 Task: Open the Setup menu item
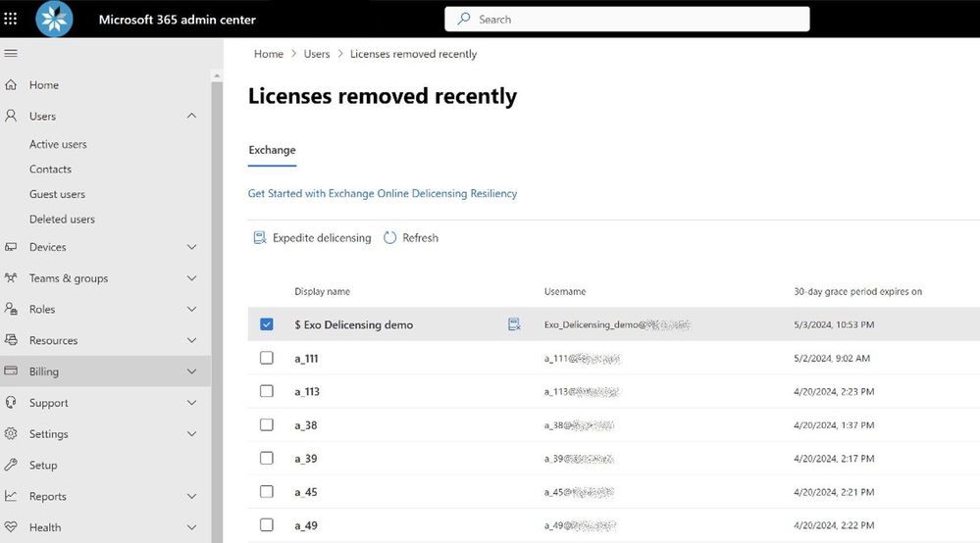pyautogui.click(x=43, y=465)
